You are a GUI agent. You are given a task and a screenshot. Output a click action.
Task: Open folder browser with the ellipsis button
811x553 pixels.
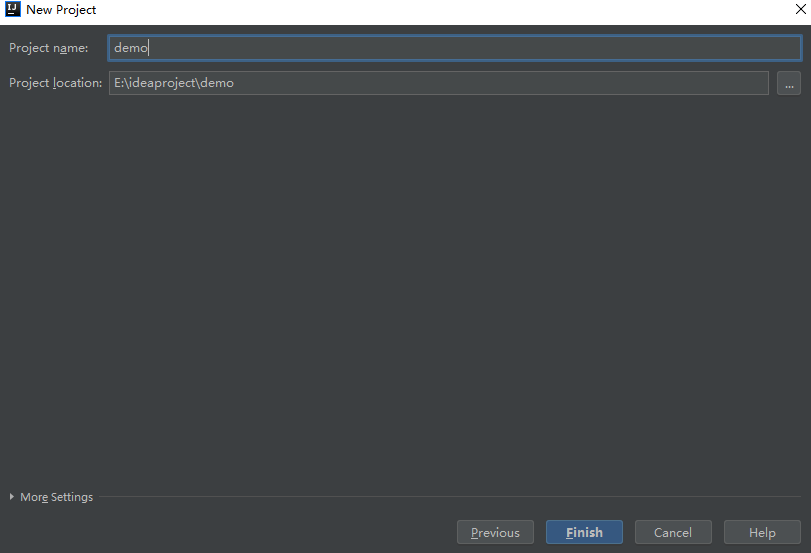789,83
